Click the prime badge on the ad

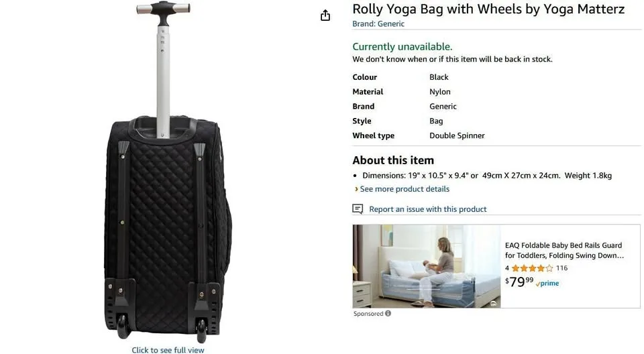click(547, 284)
